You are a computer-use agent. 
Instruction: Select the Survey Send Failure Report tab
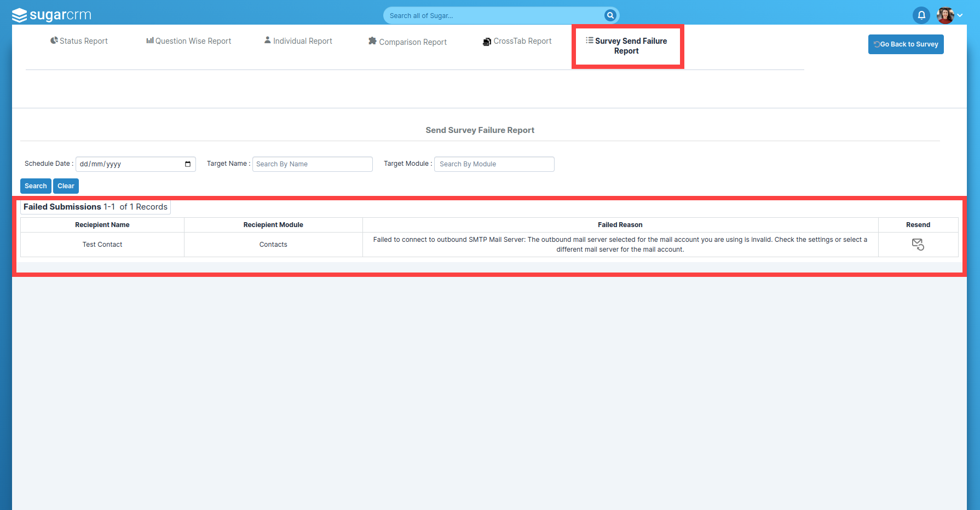(x=627, y=46)
